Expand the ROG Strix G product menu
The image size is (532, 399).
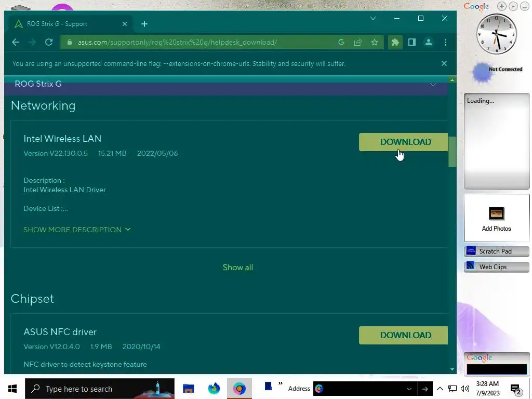pyautogui.click(x=433, y=85)
